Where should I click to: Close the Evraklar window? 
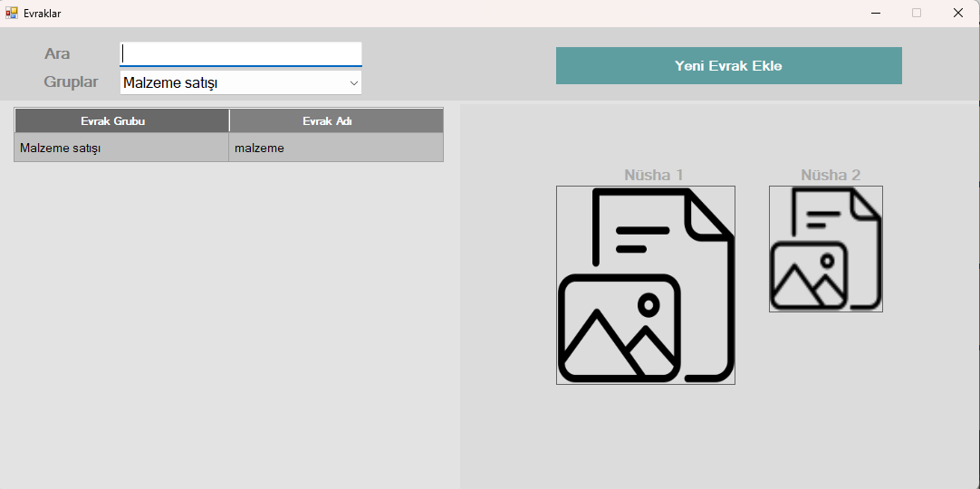pyautogui.click(x=957, y=13)
